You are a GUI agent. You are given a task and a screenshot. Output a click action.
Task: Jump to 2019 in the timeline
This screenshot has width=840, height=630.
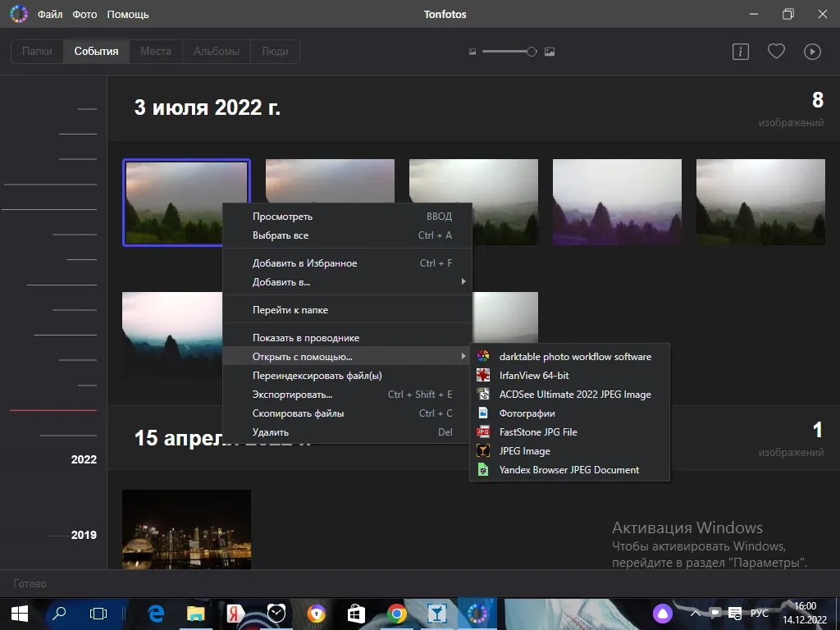pyautogui.click(x=84, y=535)
